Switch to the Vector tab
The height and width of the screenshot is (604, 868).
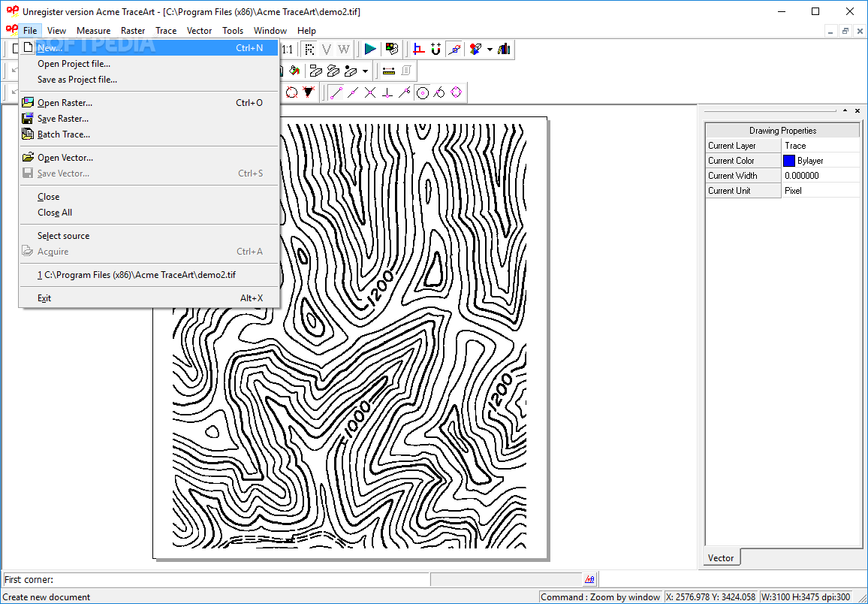click(721, 557)
